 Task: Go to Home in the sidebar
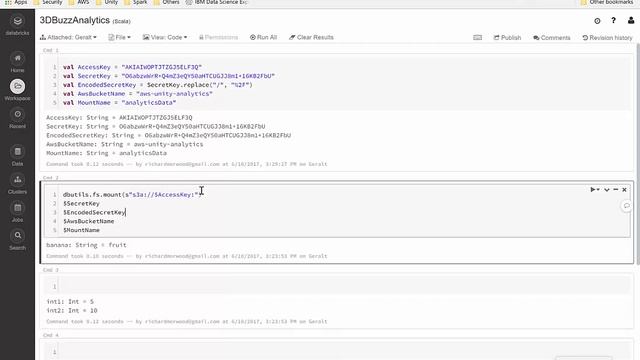(17, 62)
